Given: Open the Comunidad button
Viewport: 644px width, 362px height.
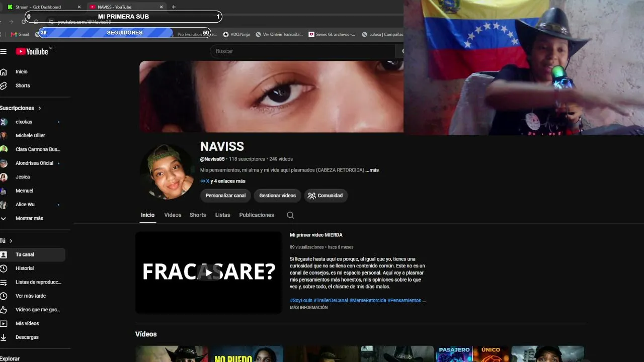Looking at the screenshot, I should click(x=325, y=196).
